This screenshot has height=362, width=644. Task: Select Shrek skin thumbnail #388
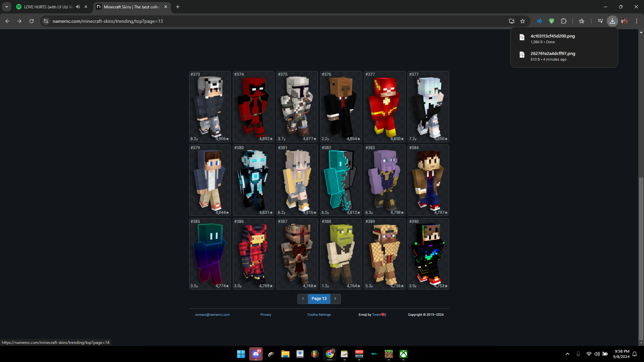[x=341, y=254]
